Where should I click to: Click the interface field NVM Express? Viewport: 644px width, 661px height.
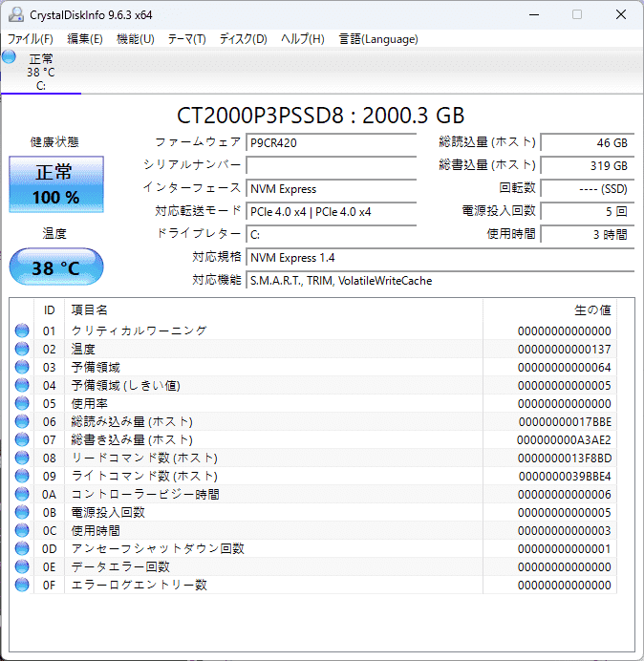pos(331,188)
